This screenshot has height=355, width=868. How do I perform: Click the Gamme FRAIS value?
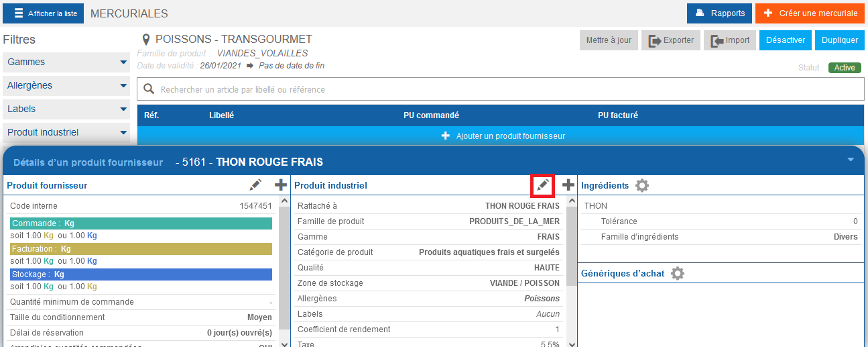point(548,237)
